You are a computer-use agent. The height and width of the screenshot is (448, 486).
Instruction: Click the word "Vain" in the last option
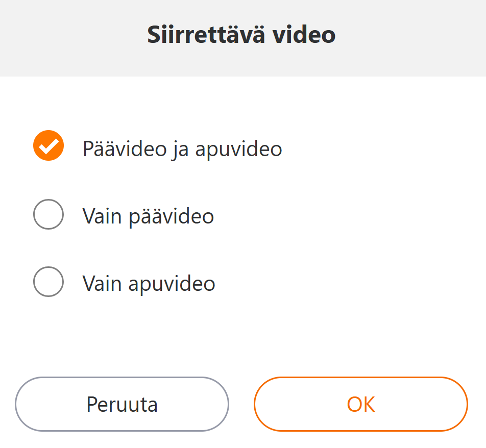coord(103,283)
